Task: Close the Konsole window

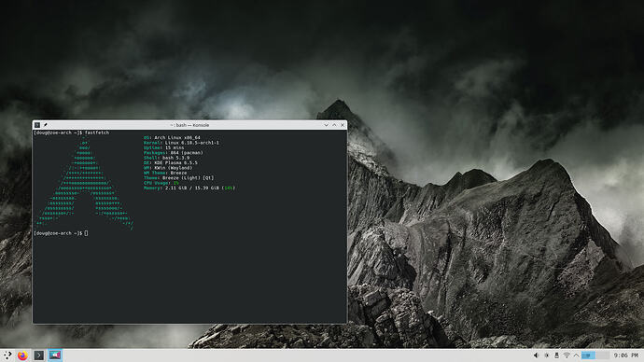Action: pyautogui.click(x=343, y=125)
